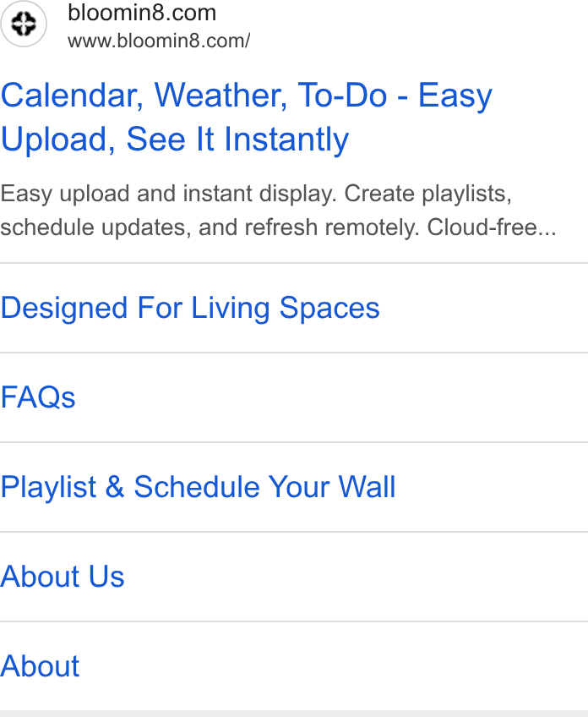Select the word 'Spaces' in Living Spaces link

click(329, 309)
